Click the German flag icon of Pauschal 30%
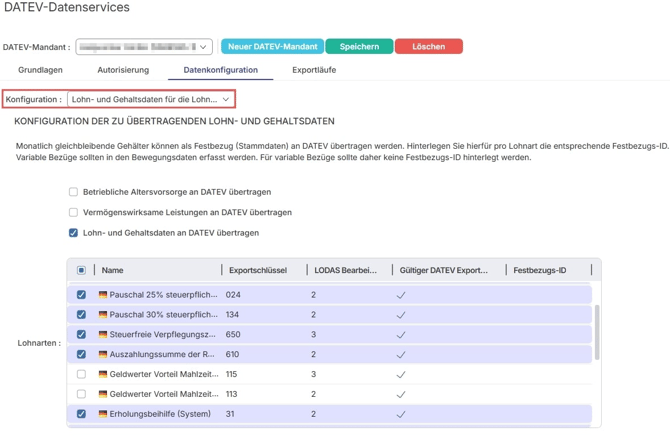Image resolution: width=670 pixels, height=436 pixels. tap(103, 315)
